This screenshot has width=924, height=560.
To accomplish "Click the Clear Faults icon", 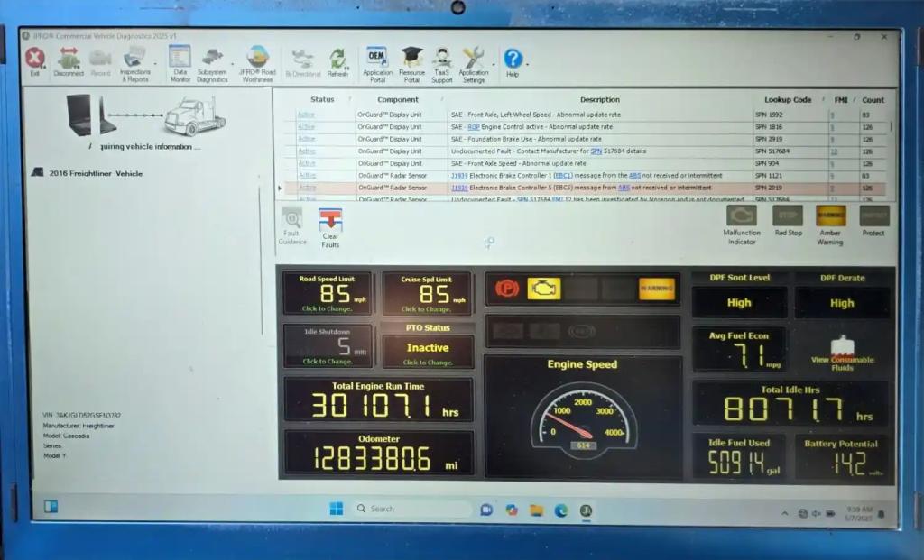I will click(x=330, y=222).
